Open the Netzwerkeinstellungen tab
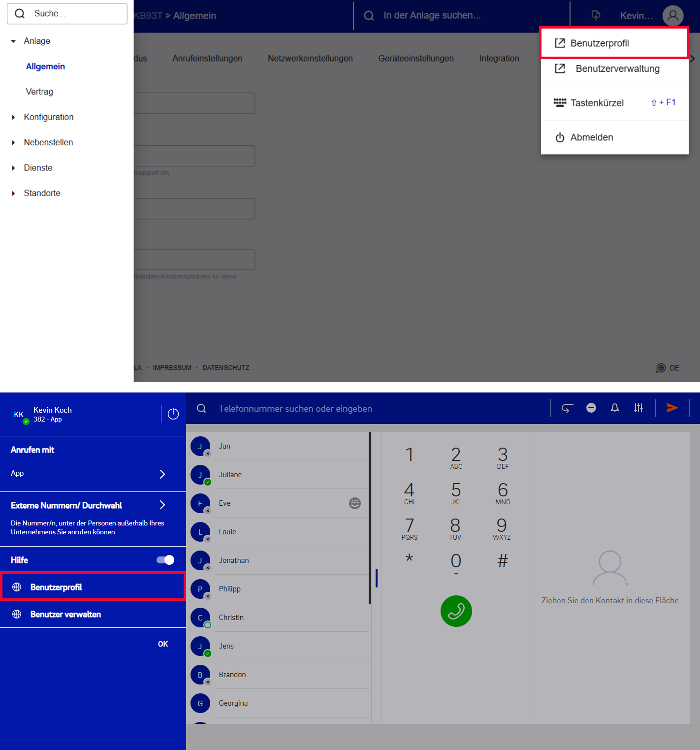Screen dimensions: 700x750 pos(310,58)
